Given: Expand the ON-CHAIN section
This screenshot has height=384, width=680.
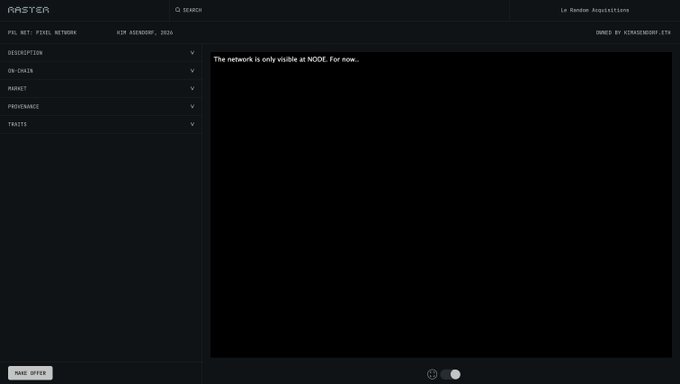Looking at the screenshot, I should click(x=101, y=71).
